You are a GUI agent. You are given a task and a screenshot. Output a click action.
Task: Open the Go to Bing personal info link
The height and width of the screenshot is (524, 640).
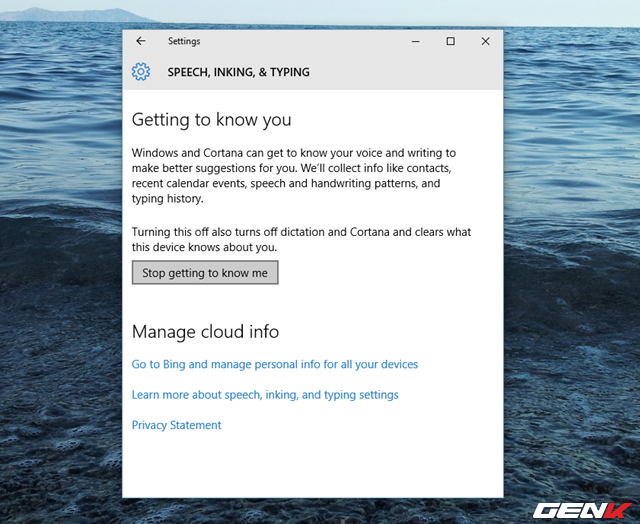point(275,365)
